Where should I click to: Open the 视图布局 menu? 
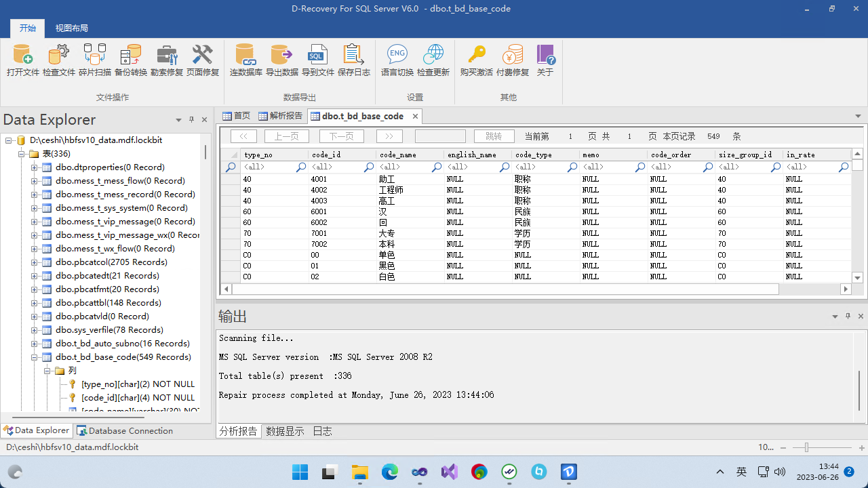(x=72, y=28)
